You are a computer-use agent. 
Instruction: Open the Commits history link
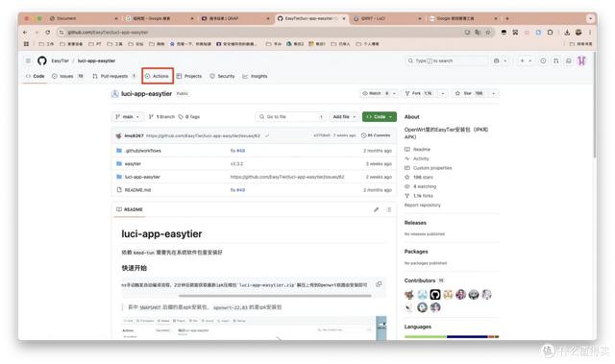pyautogui.click(x=376, y=135)
